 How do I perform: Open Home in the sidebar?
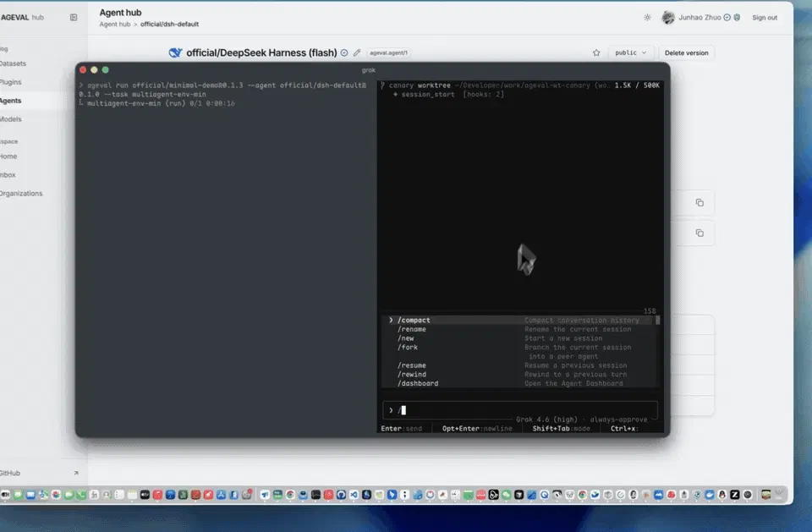tap(8, 156)
